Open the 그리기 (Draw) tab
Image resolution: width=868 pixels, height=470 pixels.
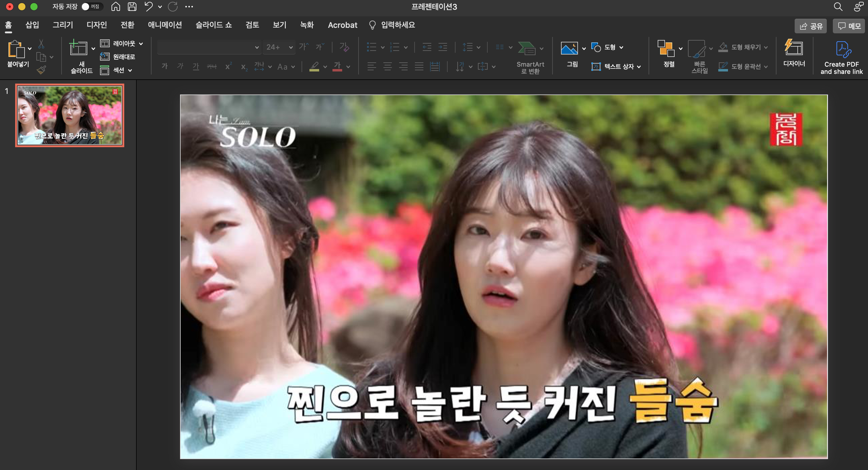click(63, 25)
